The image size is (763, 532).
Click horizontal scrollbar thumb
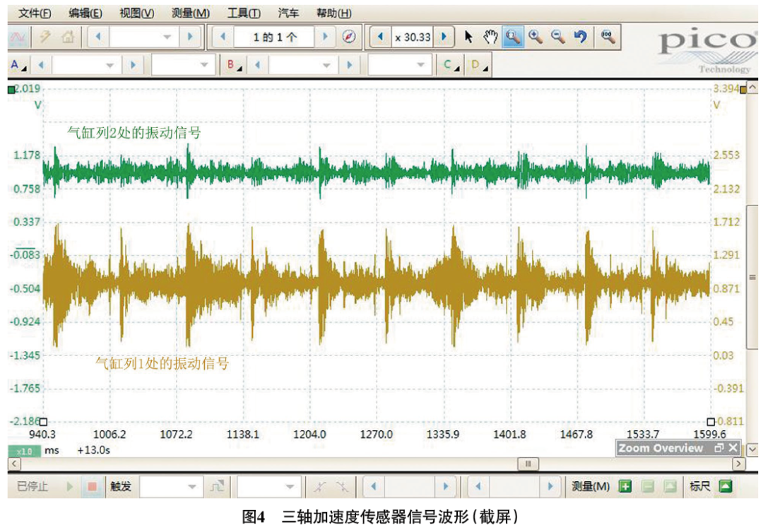pyautogui.click(x=528, y=464)
